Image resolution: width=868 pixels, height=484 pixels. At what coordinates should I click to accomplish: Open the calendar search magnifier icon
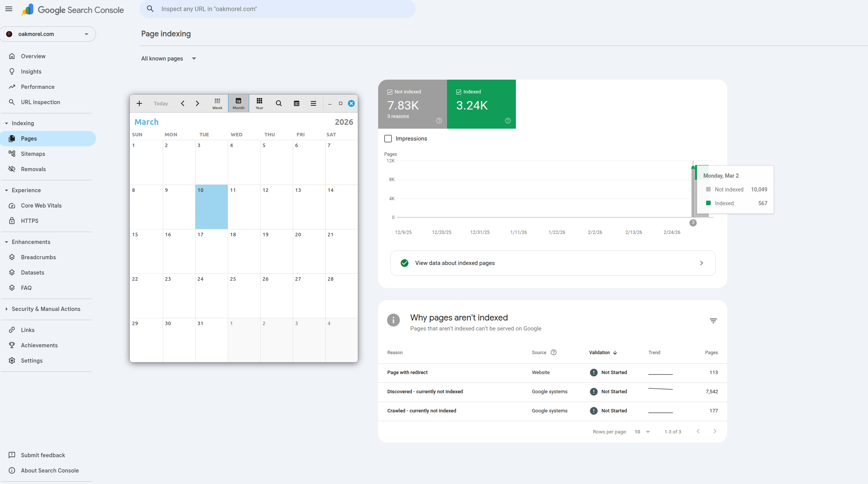(279, 103)
